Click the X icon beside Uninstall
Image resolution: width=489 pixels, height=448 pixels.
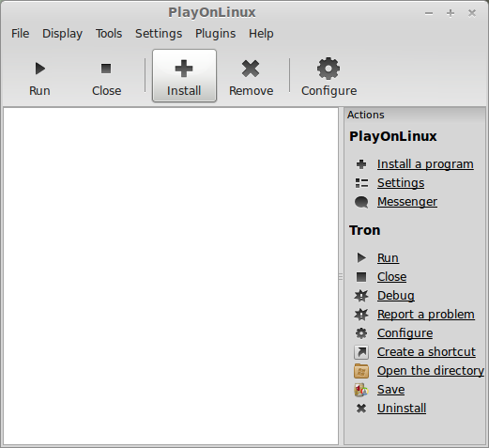pos(361,409)
